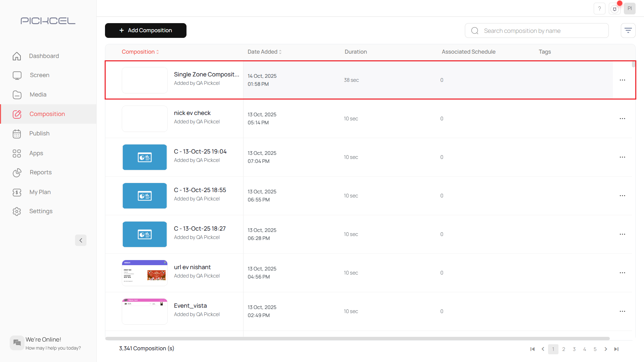Go to next page arrow
Viewport: 644px width, 362px height.
tap(606, 349)
